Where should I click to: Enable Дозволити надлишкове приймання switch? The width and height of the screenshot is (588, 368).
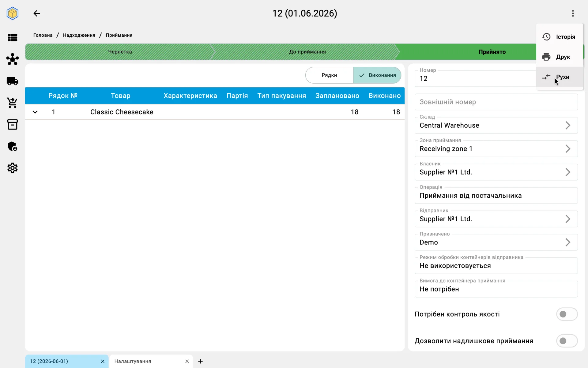(567, 341)
